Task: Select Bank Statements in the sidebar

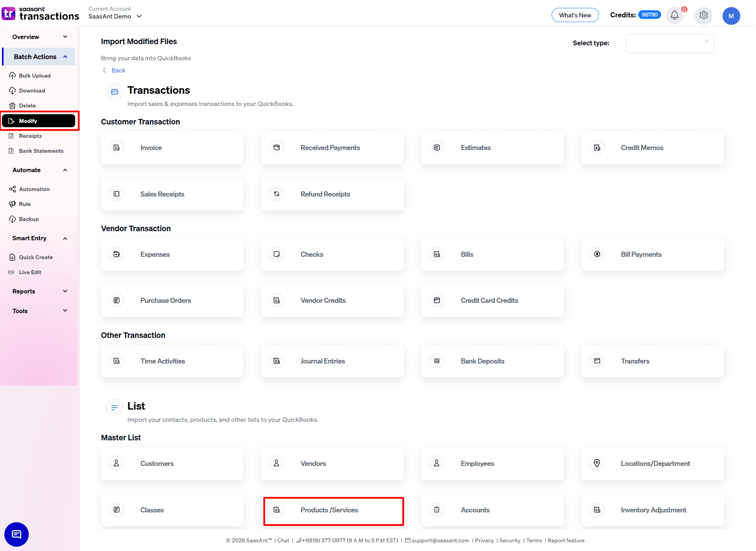Action: pos(41,150)
